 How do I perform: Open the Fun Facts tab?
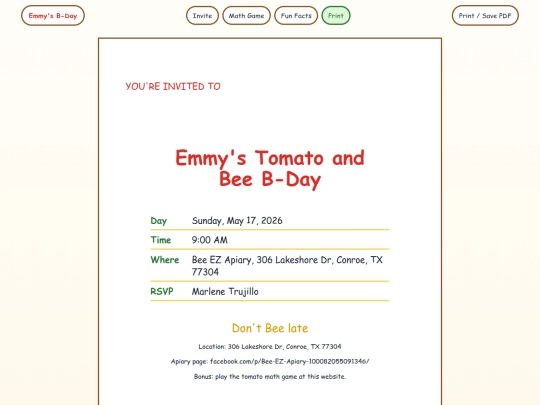pos(296,15)
